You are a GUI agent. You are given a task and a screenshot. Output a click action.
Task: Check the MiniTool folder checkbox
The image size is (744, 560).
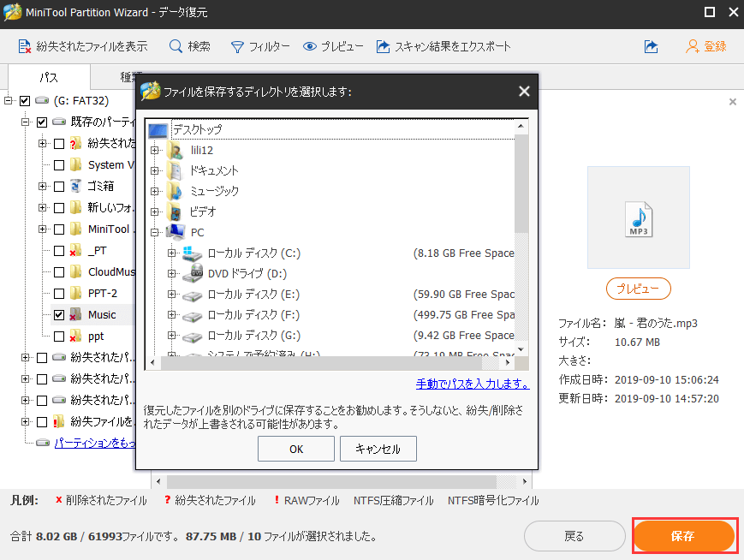59,229
